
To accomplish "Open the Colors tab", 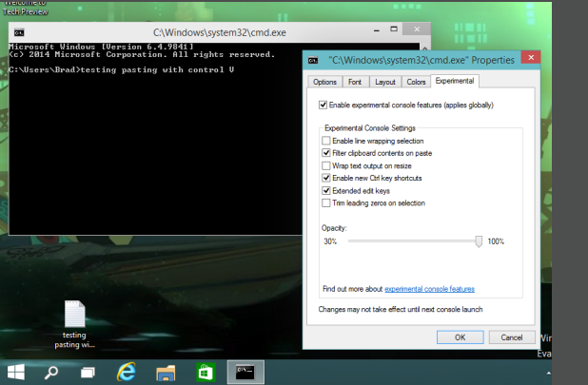I will [416, 82].
